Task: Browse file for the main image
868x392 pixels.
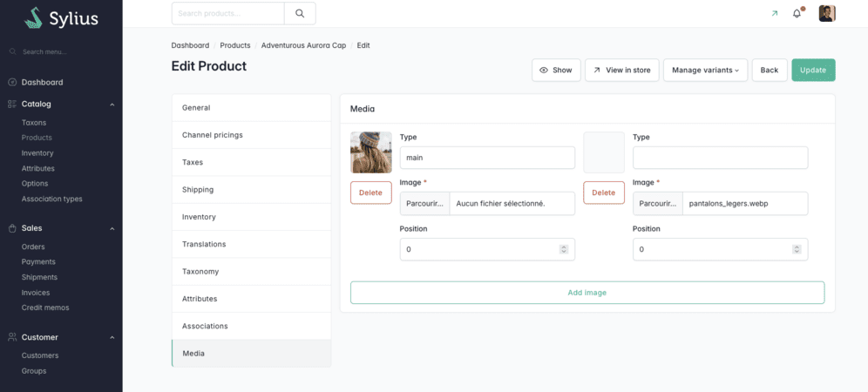Action: [424, 203]
